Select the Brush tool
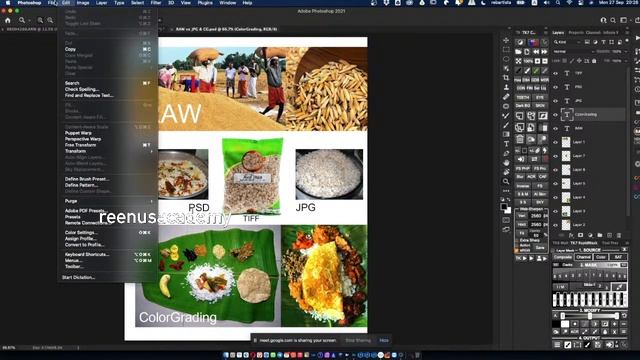The width and height of the screenshot is (640, 360). [x=506, y=125]
